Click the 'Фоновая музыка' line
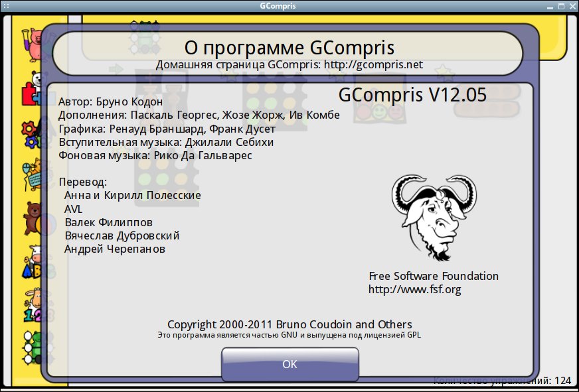This screenshot has height=392, width=579. (x=155, y=155)
